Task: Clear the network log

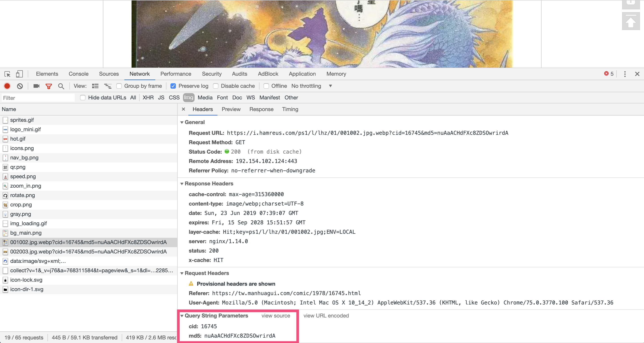Action: [20, 86]
